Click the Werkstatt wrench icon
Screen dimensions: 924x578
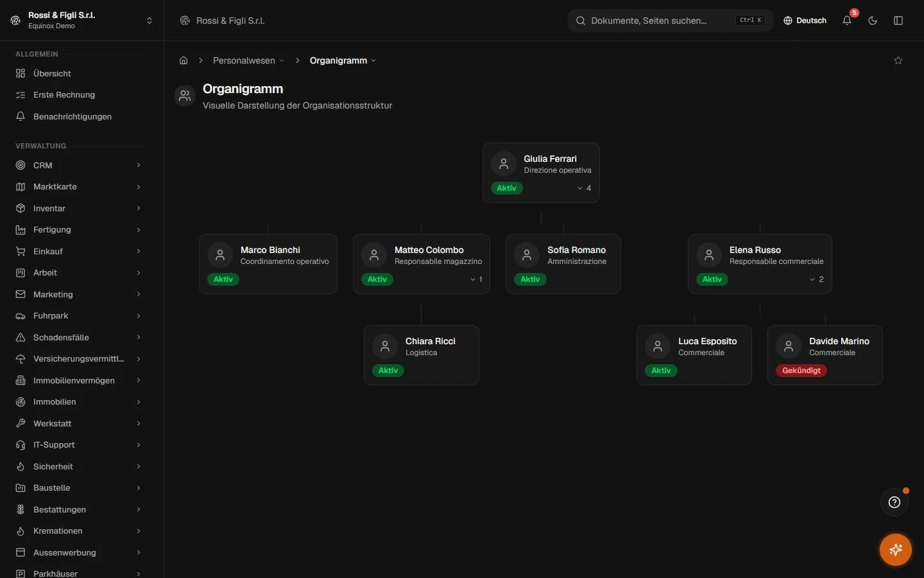tap(21, 423)
